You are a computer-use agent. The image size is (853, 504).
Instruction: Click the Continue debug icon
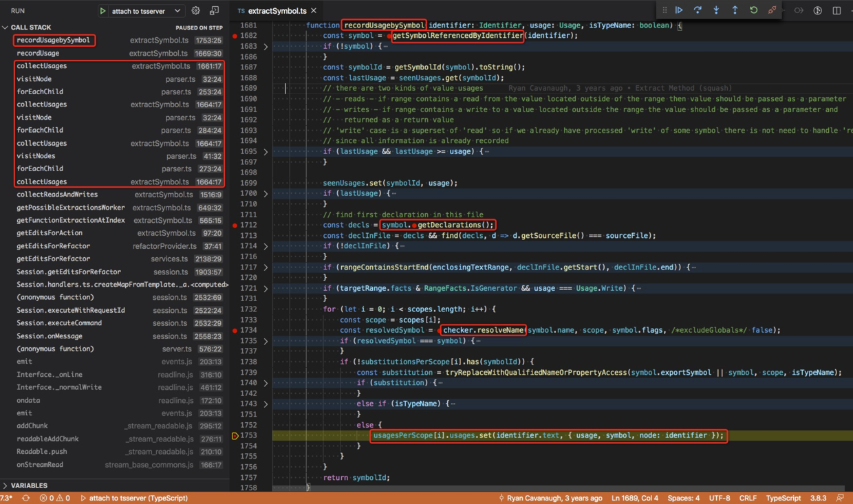tap(679, 10)
